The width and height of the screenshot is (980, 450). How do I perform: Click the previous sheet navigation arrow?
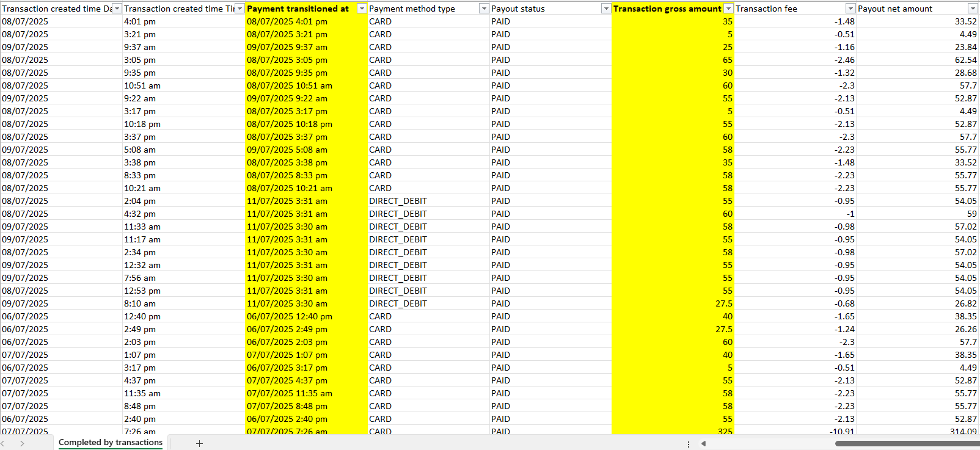pyautogui.click(x=3, y=443)
